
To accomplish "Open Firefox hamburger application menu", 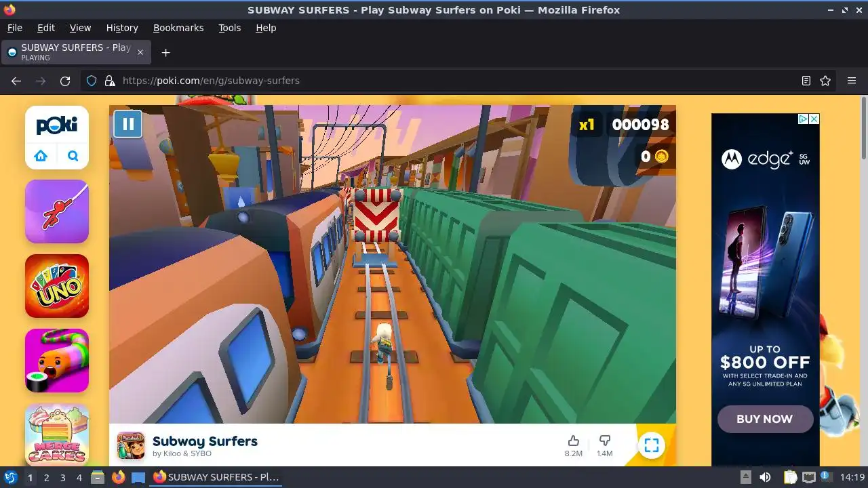I will 852,81.
